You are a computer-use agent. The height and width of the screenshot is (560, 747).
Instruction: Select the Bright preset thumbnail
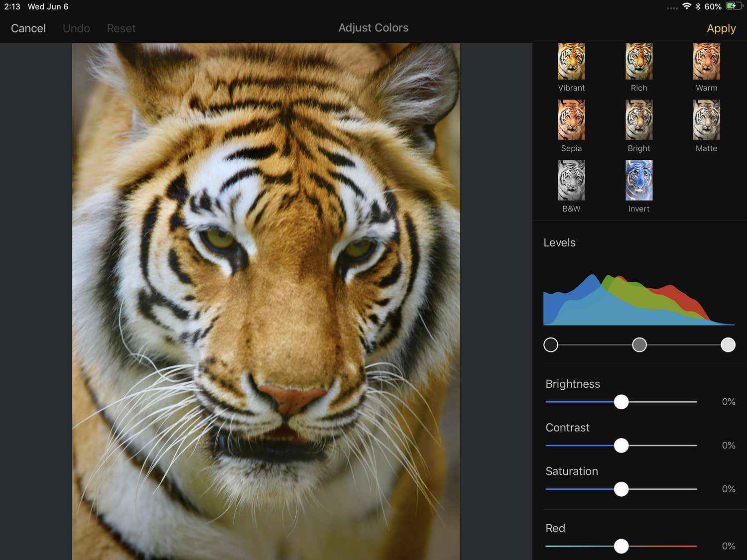click(639, 120)
